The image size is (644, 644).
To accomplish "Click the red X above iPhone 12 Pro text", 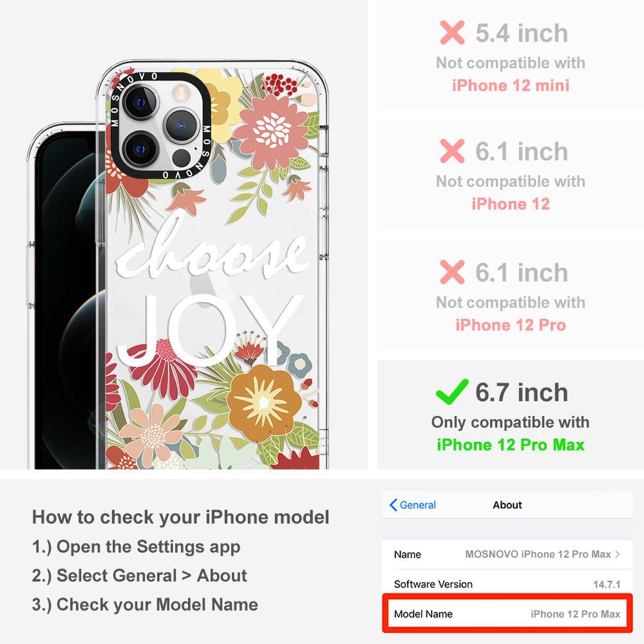I will (452, 272).
